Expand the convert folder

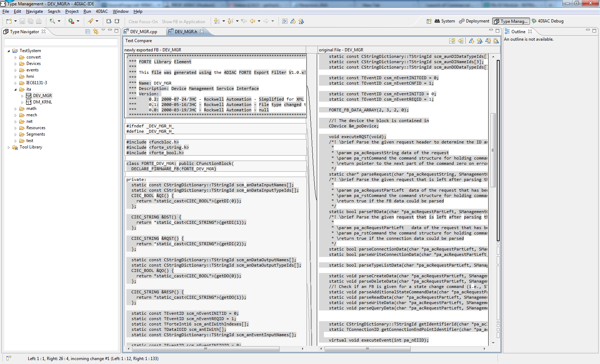point(15,57)
